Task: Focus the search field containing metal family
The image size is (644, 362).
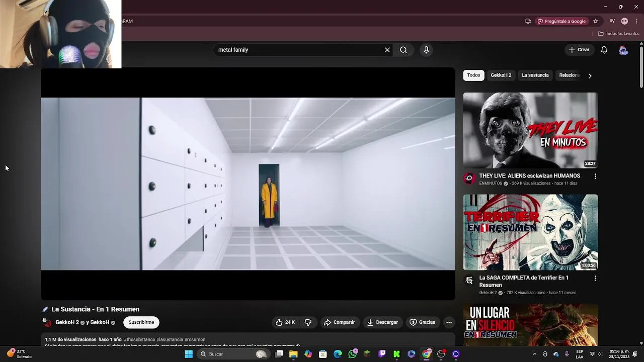Action: pyautogui.click(x=300, y=50)
